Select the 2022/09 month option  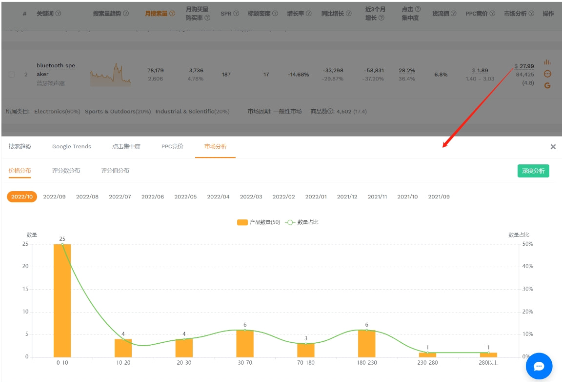pyautogui.click(x=54, y=197)
